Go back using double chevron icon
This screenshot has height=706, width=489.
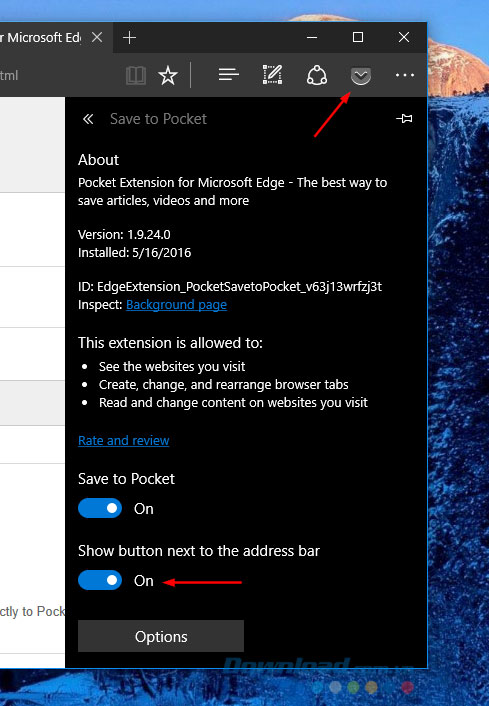(88, 119)
